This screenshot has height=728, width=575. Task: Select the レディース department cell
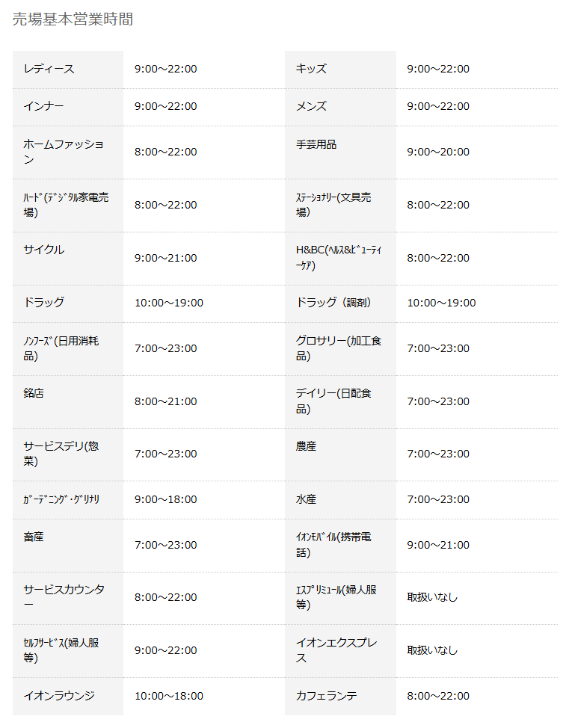[49, 69]
